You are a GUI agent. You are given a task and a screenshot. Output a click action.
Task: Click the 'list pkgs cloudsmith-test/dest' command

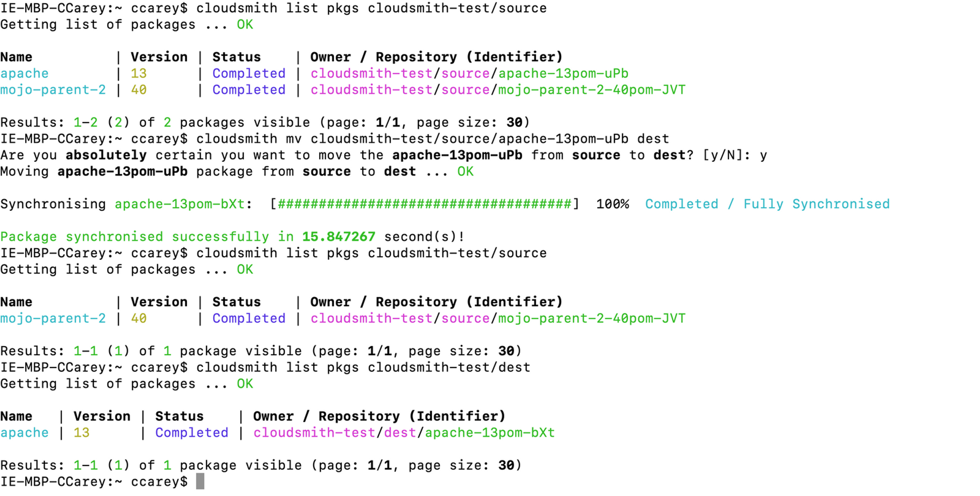(408, 367)
